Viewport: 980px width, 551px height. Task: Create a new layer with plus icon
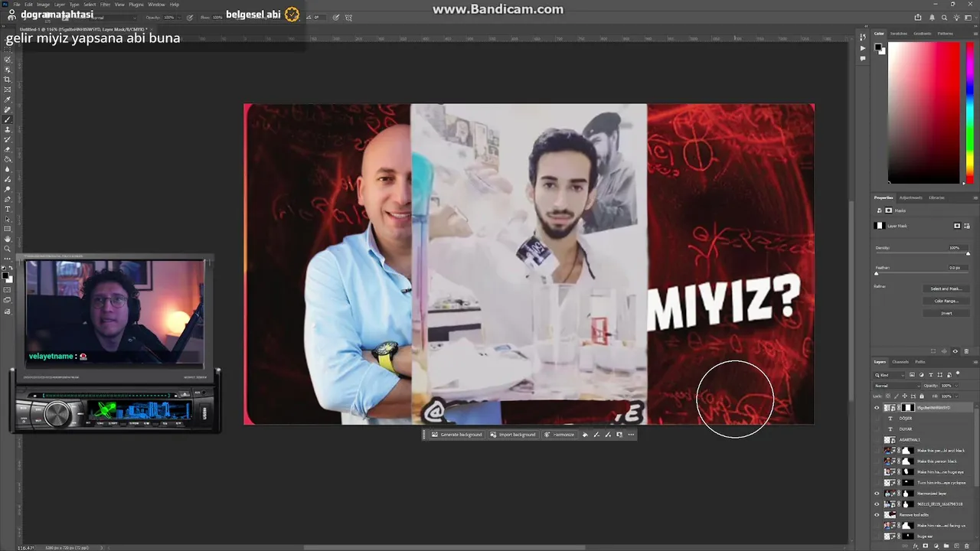click(957, 546)
